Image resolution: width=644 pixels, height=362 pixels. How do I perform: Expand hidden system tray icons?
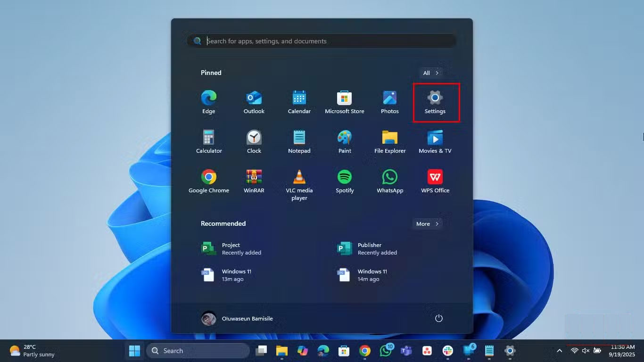tap(559, 351)
